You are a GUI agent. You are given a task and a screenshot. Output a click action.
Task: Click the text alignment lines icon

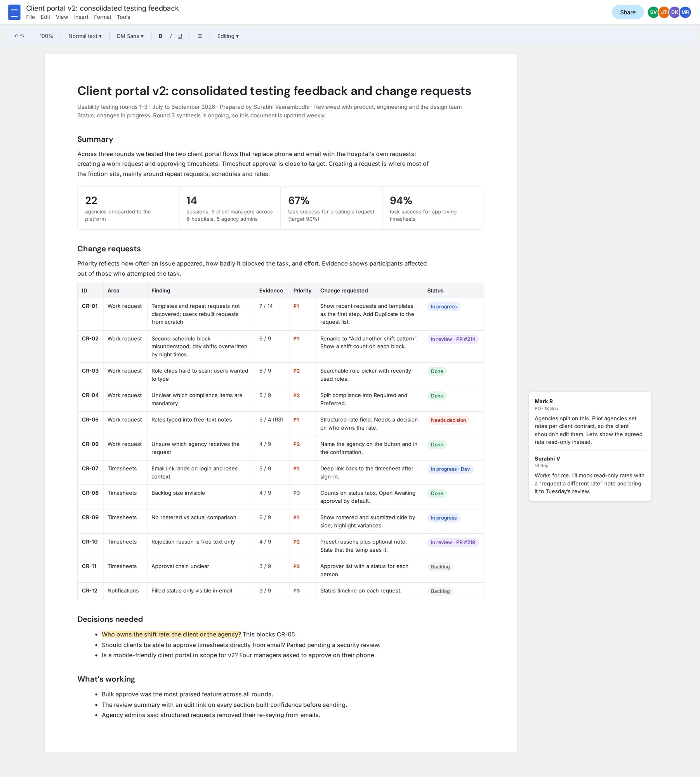(200, 36)
